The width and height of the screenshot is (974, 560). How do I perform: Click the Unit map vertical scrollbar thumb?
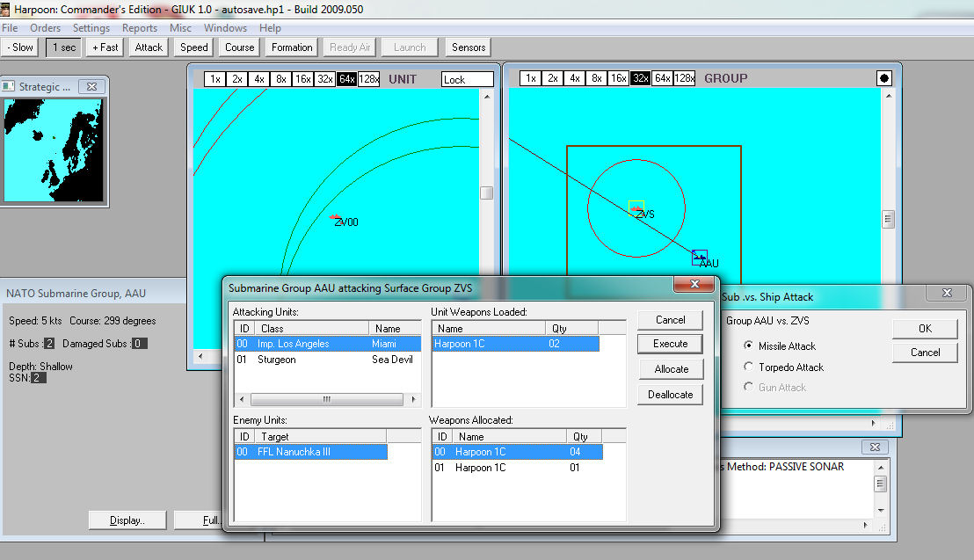tap(487, 193)
